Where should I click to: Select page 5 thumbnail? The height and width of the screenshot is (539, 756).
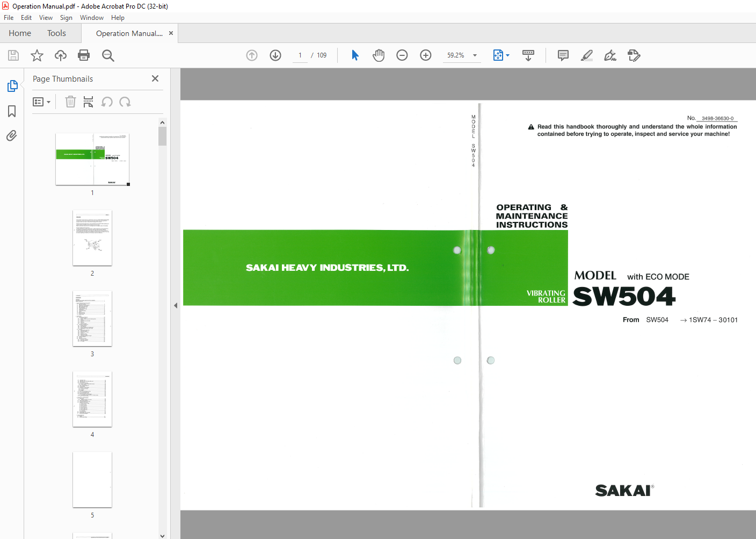pos(92,480)
